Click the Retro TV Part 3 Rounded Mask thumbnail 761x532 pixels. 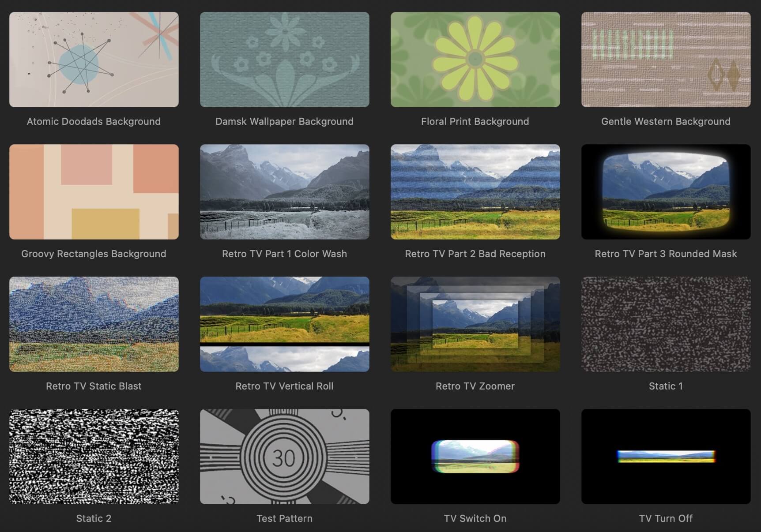pos(666,192)
